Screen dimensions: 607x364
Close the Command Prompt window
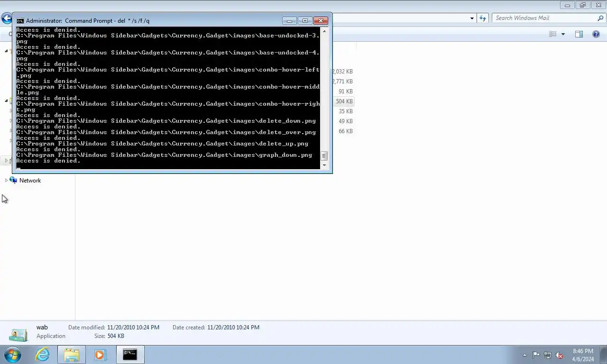321,21
